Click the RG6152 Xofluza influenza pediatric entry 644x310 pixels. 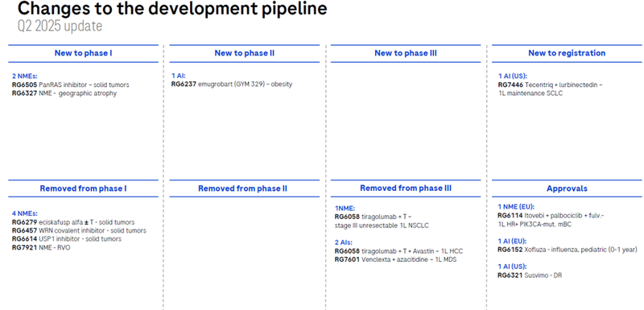(x=568, y=250)
